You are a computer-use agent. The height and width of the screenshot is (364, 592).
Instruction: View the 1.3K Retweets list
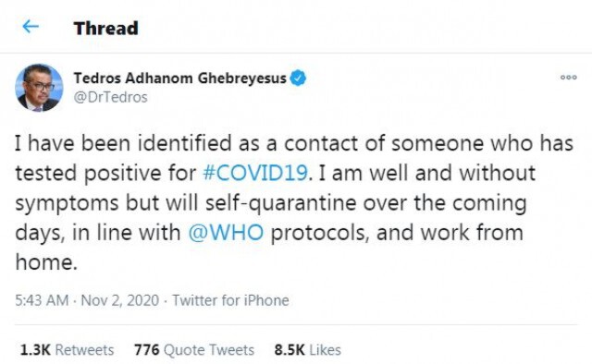67,350
